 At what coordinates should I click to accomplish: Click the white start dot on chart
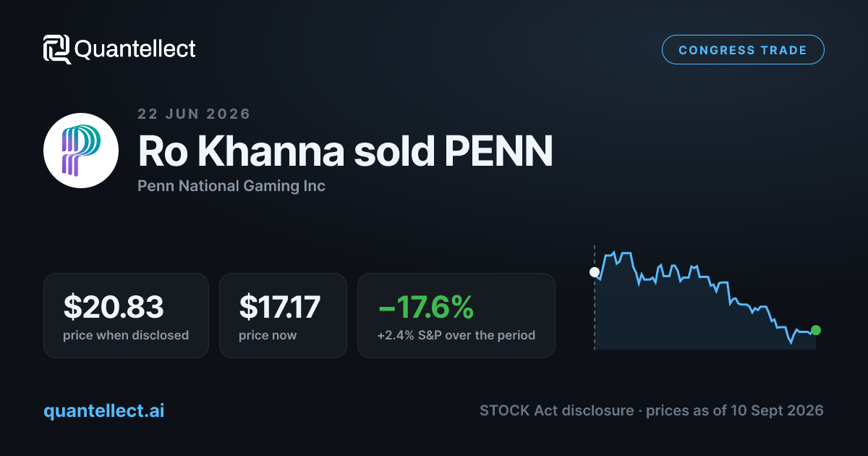pos(595,272)
